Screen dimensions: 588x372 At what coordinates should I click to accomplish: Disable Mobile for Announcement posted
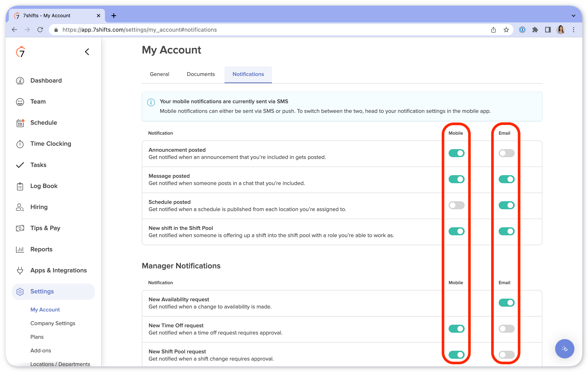click(456, 153)
